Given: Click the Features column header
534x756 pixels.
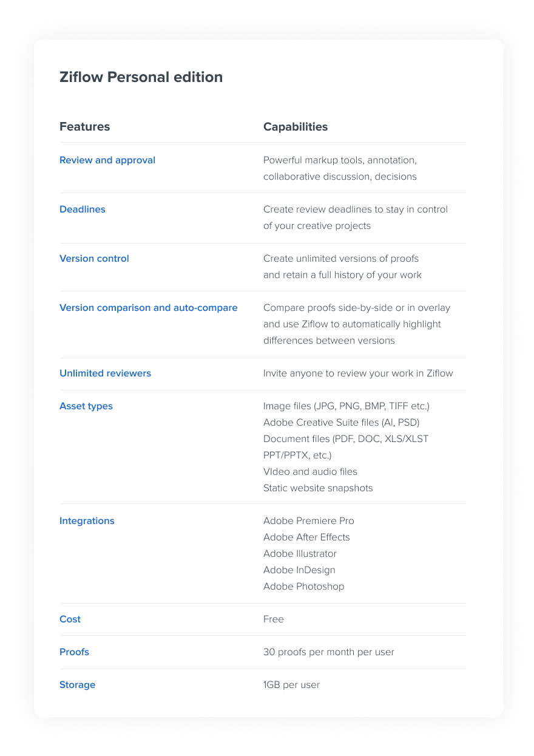Looking at the screenshot, I should tap(85, 127).
